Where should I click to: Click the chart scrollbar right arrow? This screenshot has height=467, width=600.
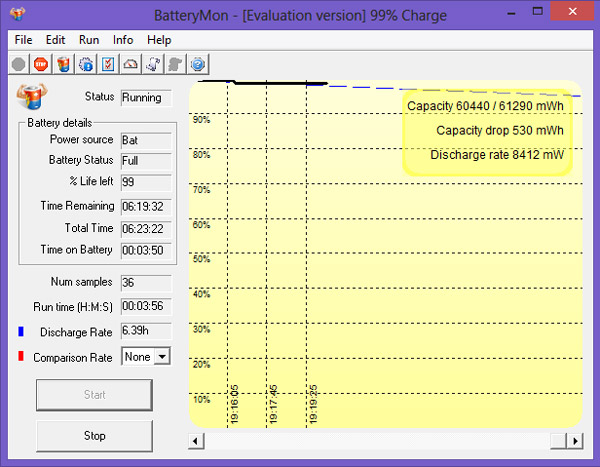[x=576, y=441]
